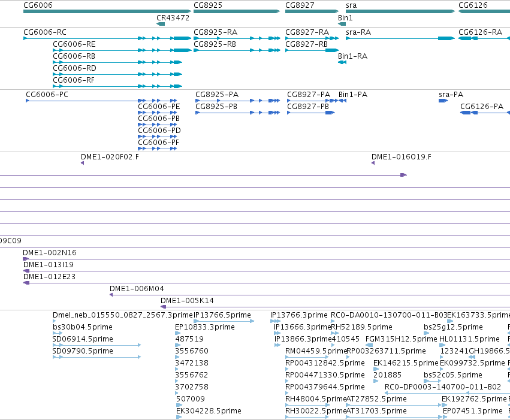
Task: Select the Bin1-PA protein
Action: click(342, 101)
